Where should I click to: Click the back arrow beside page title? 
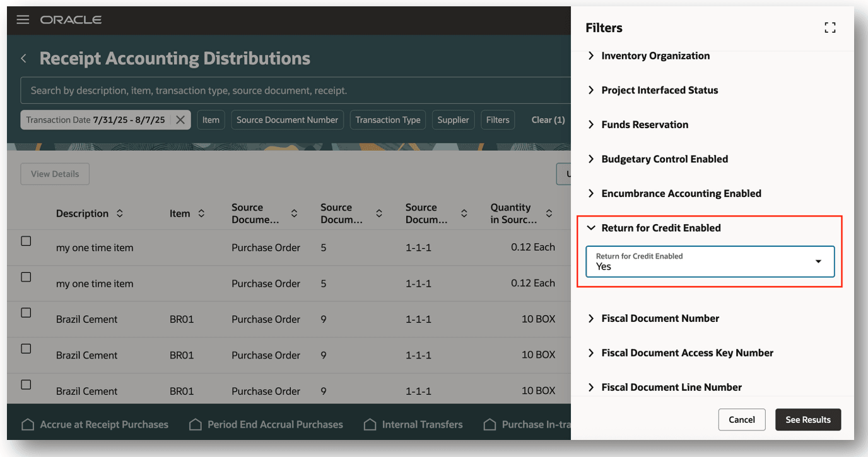click(x=24, y=59)
